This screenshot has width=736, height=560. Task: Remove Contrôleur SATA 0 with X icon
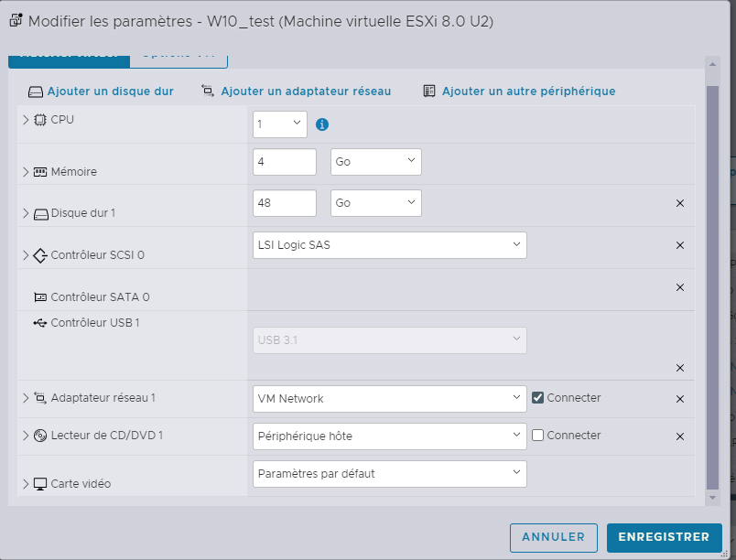pyautogui.click(x=679, y=287)
